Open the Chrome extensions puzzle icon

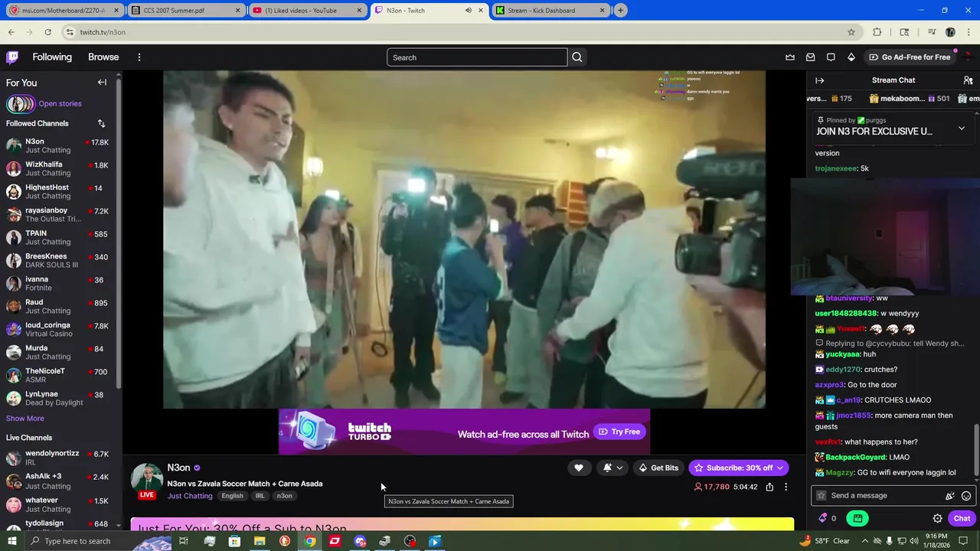click(x=877, y=32)
